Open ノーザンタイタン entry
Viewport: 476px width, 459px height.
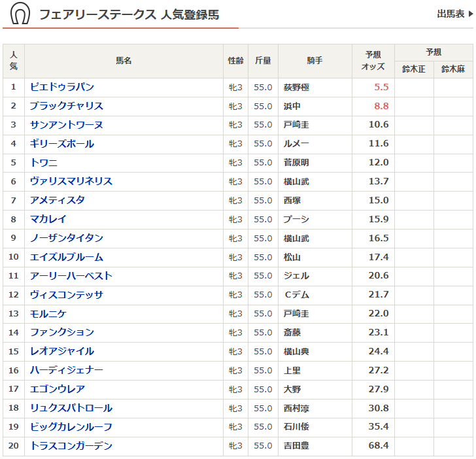(x=66, y=238)
